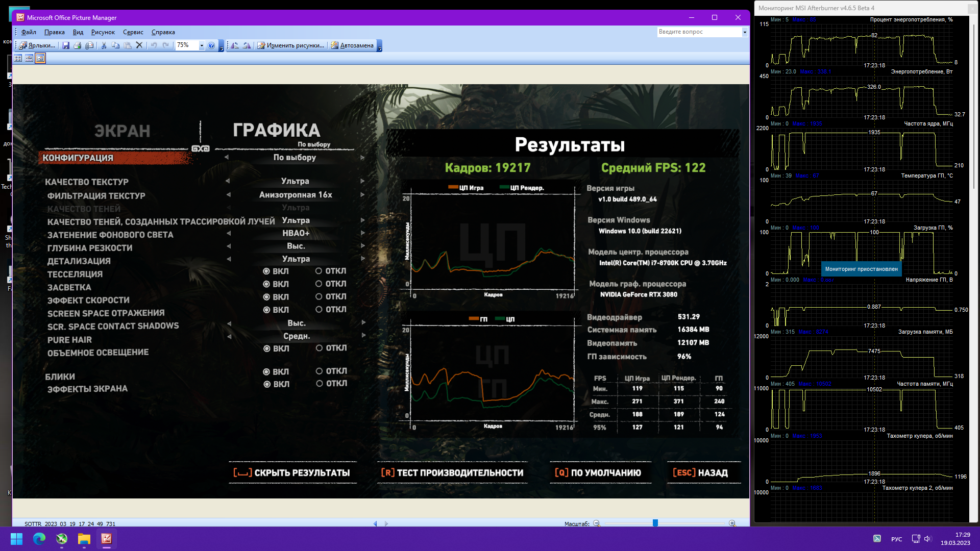The height and width of the screenshot is (551, 980).
Task: Open the Рисунок menu
Action: tap(103, 32)
